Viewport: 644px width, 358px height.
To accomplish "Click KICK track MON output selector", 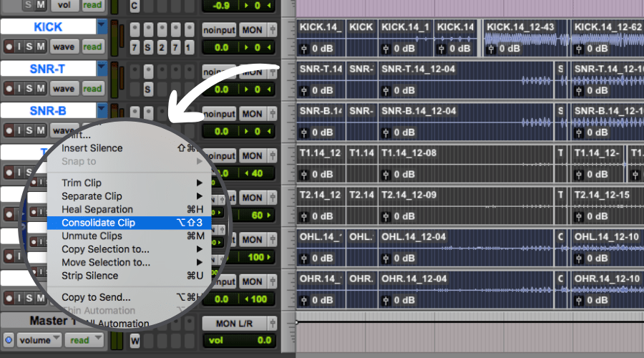I will click(x=252, y=30).
